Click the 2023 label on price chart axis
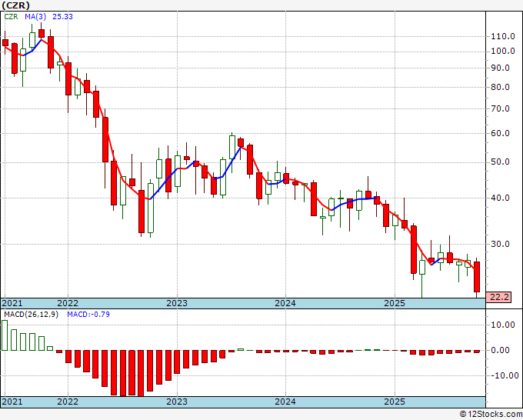The width and height of the screenshot is (523, 420). (177, 303)
